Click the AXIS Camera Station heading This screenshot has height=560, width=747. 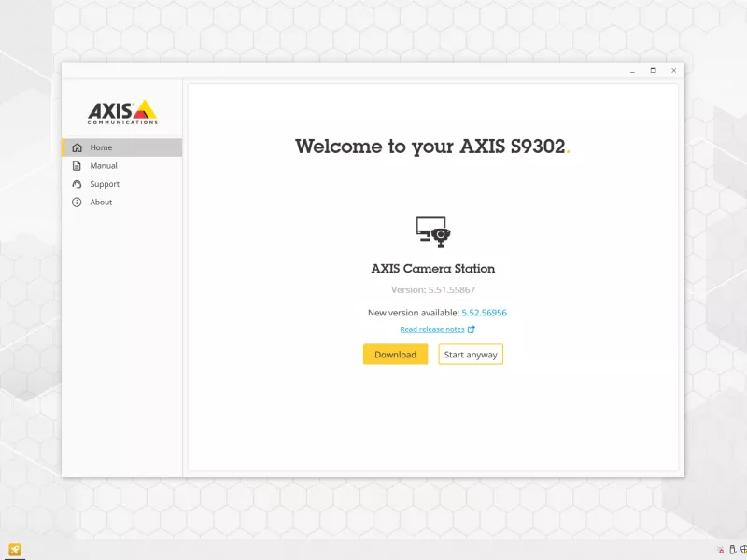pos(433,269)
